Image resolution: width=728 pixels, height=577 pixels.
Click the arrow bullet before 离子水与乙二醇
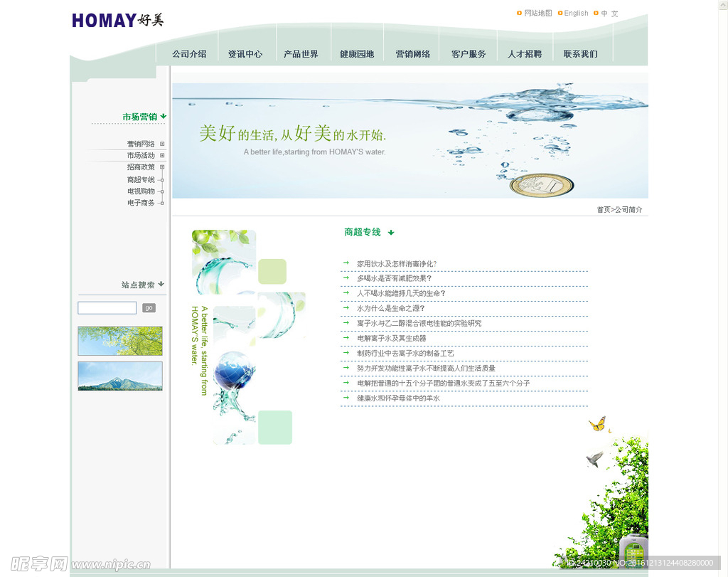click(x=346, y=322)
